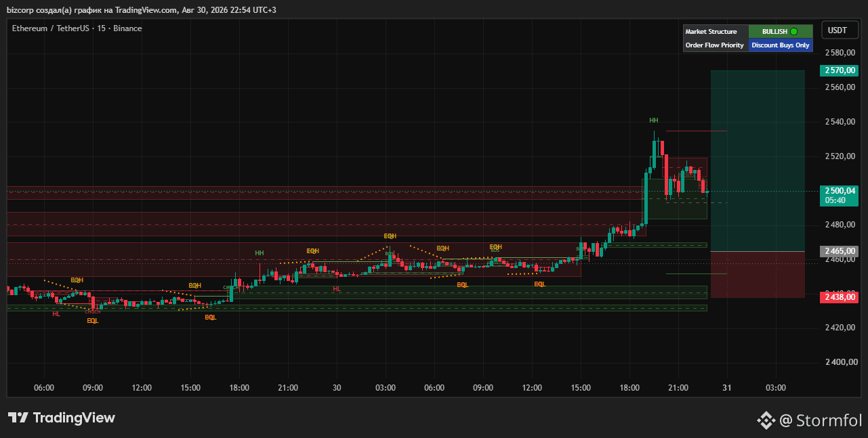Click the chart author caption mentioning bizcorp
868x438 pixels.
pos(142,9)
